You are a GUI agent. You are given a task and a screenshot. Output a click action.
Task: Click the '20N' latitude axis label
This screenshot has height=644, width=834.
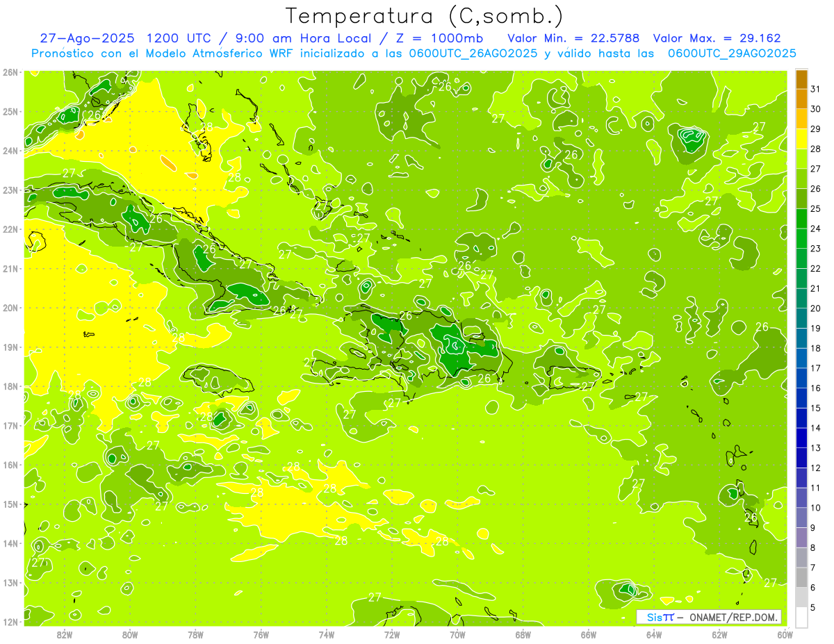pos(10,308)
